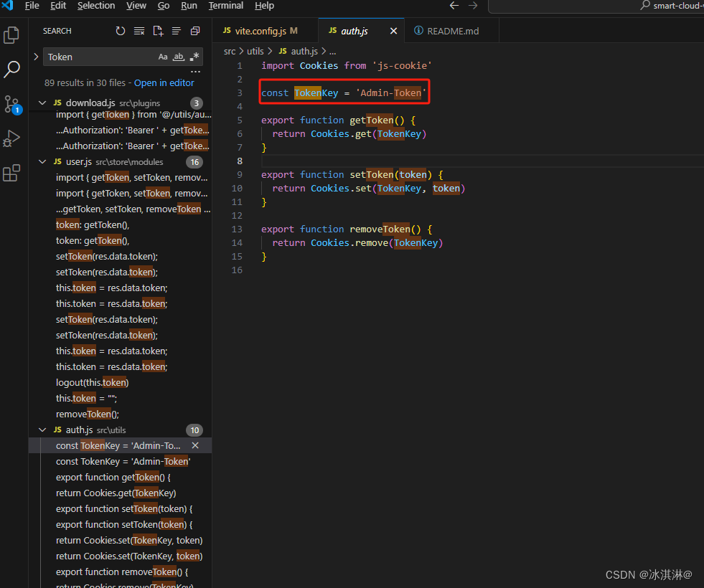Toggle search details ellipsis button

[x=195, y=72]
